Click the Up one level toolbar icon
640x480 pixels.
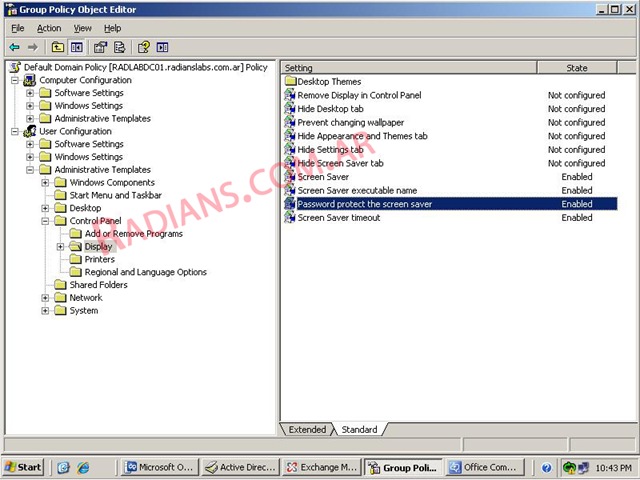(x=58, y=47)
